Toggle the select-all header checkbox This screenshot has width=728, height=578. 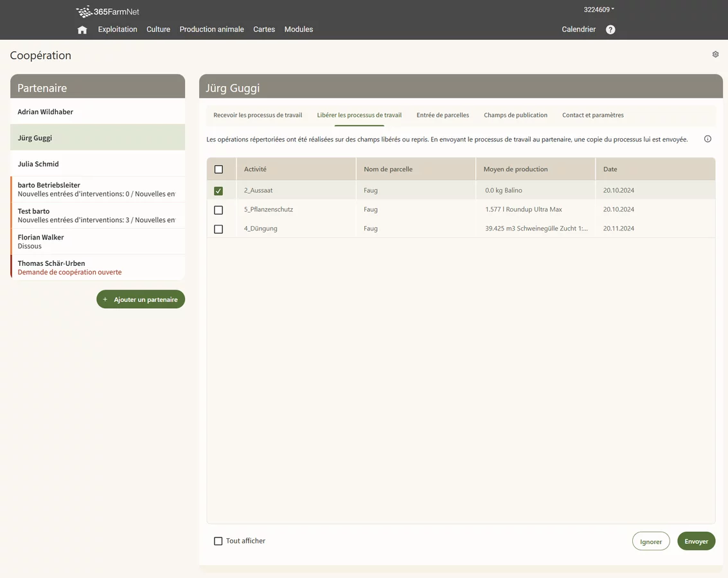pyautogui.click(x=218, y=170)
